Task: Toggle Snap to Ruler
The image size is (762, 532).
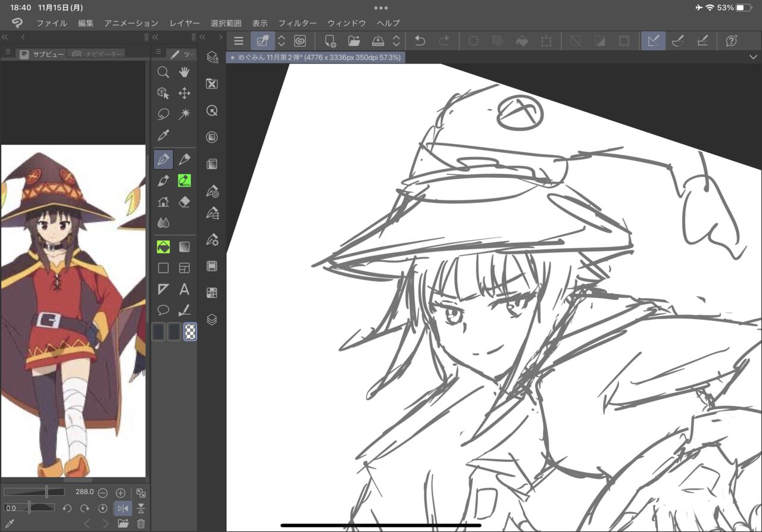Action: [653, 41]
